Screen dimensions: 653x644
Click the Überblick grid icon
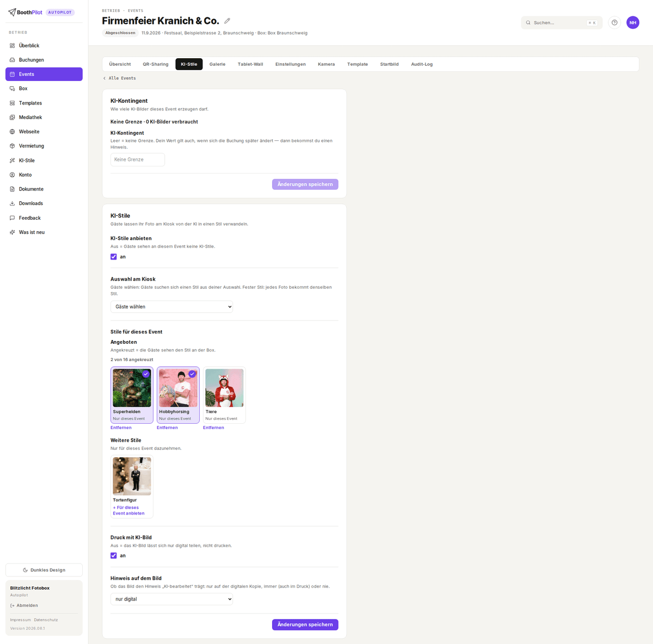(13, 46)
